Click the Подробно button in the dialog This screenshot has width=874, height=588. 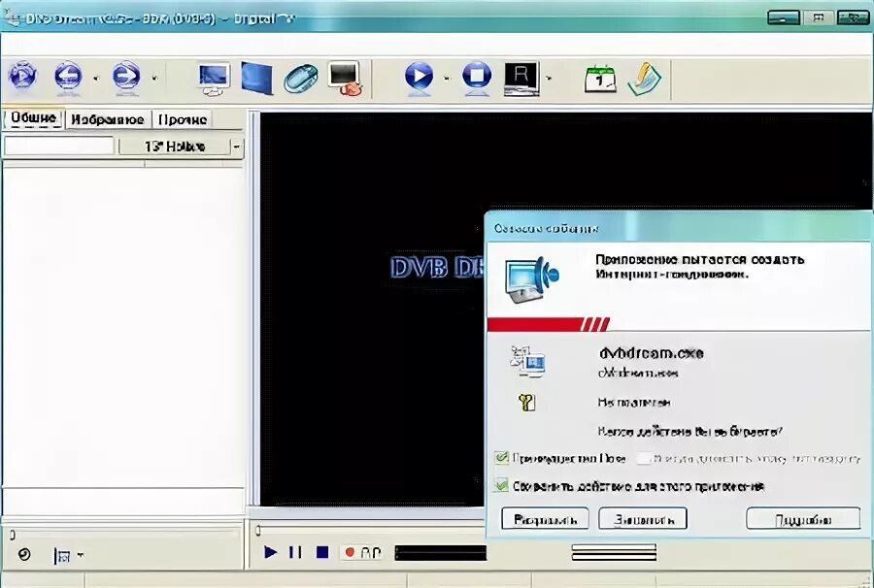(x=803, y=519)
